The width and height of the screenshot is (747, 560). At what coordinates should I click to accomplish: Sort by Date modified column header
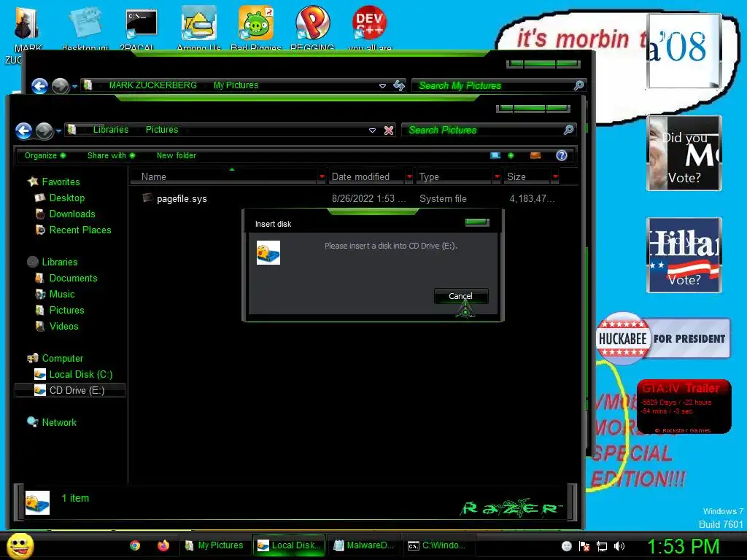[x=367, y=176]
